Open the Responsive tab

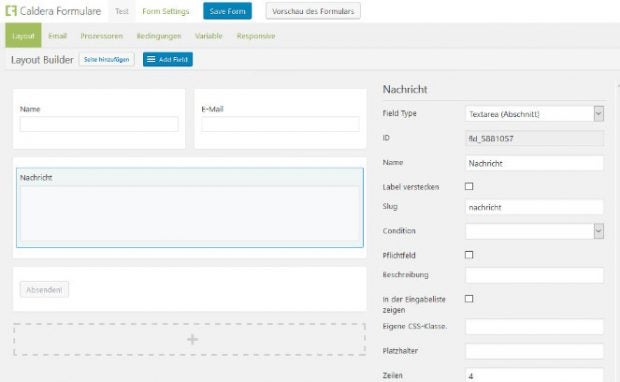pos(255,36)
